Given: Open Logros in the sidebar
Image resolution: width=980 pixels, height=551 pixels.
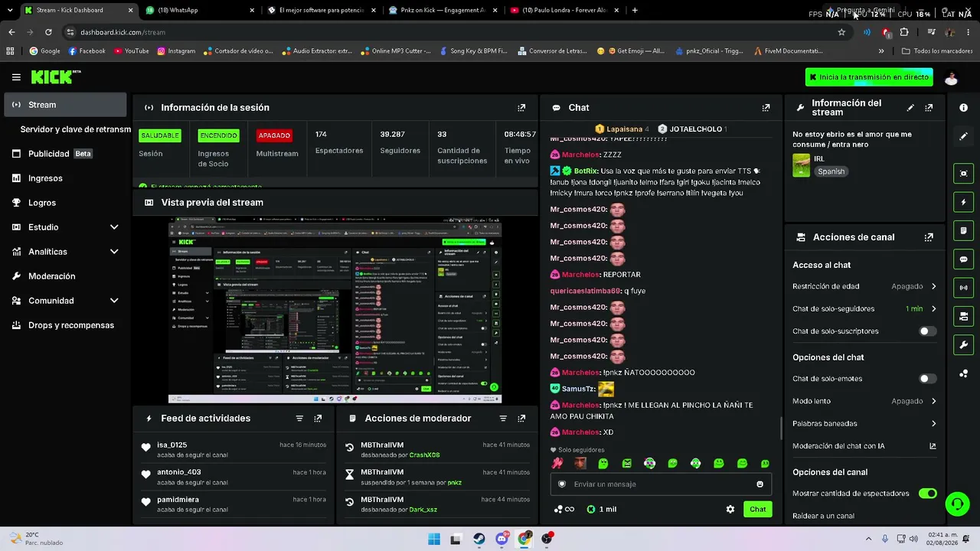Looking at the screenshot, I should point(65,203).
